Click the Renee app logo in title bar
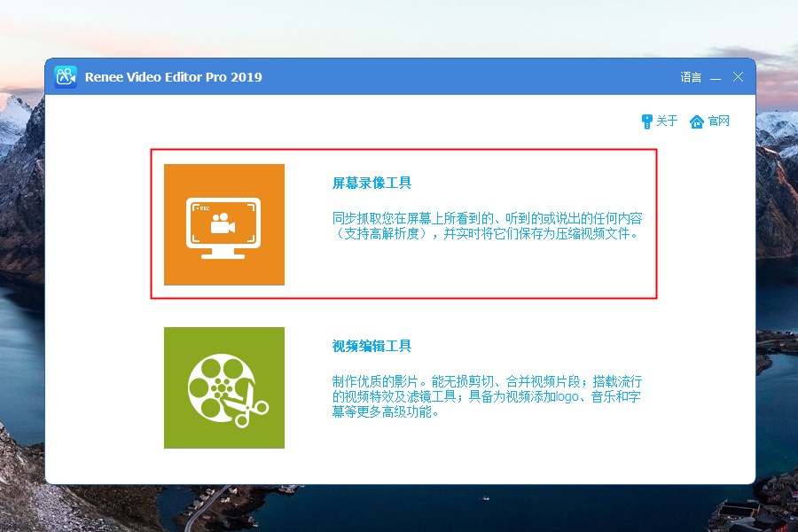Viewport: 798px width, 532px height. pyautogui.click(x=66, y=77)
